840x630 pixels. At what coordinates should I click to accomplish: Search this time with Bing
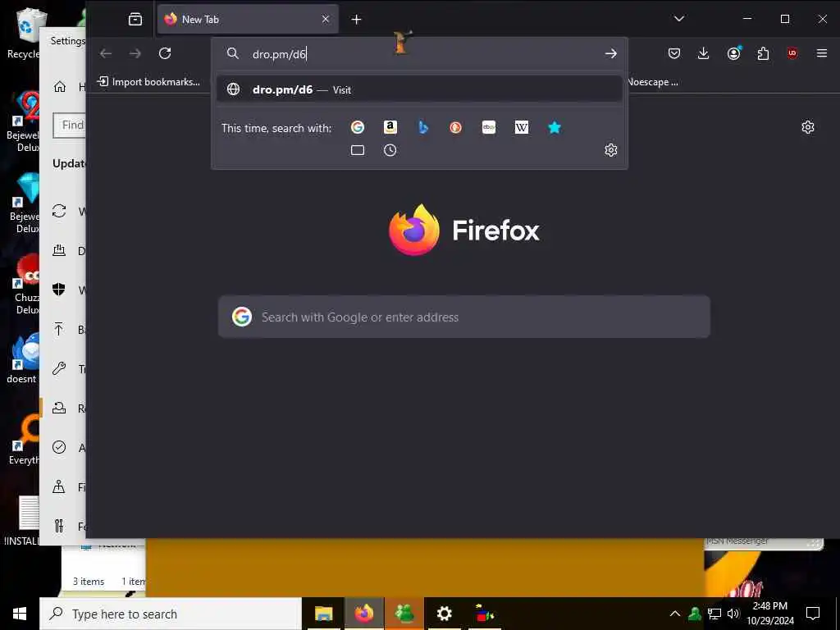(423, 127)
